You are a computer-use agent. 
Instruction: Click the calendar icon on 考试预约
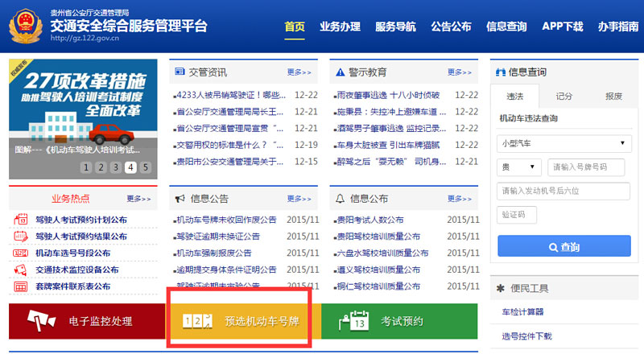pos(354,321)
